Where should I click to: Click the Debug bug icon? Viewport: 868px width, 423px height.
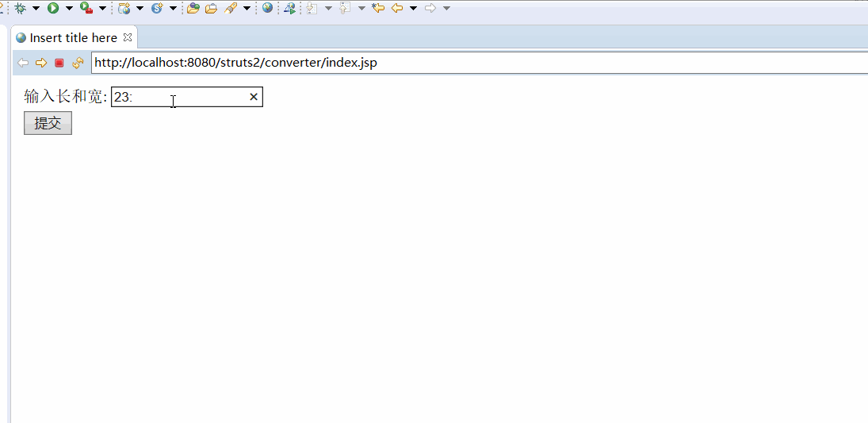21,8
